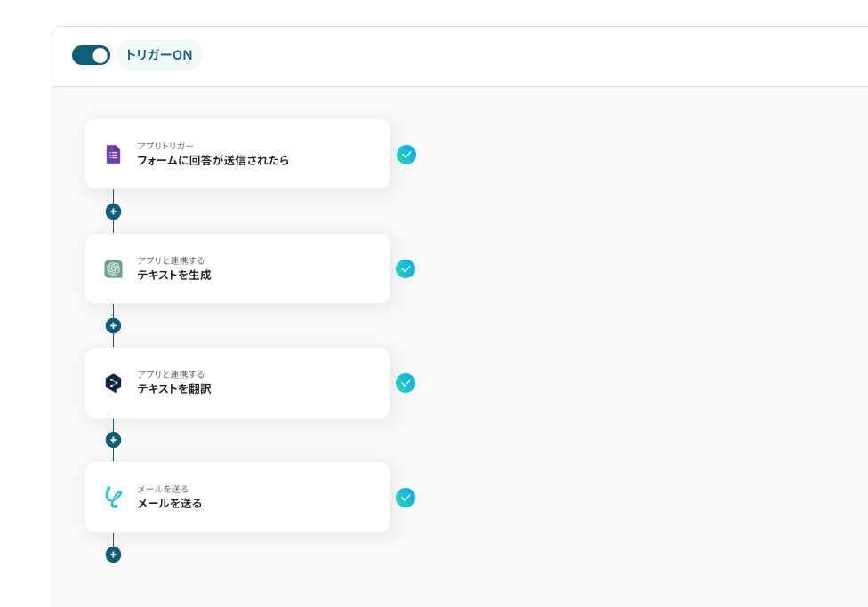Open the テキストを生成 step card

(x=237, y=268)
